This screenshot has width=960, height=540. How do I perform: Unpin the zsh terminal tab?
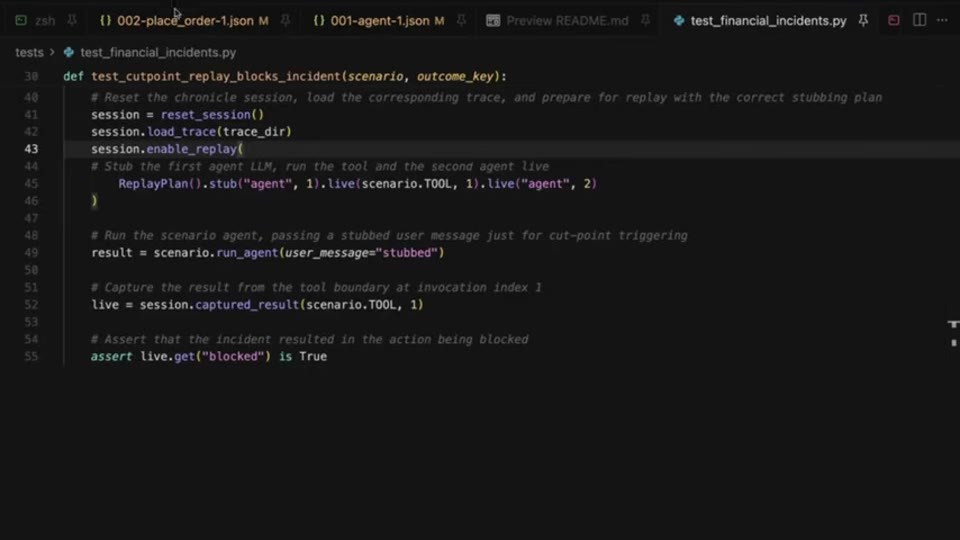(72, 21)
